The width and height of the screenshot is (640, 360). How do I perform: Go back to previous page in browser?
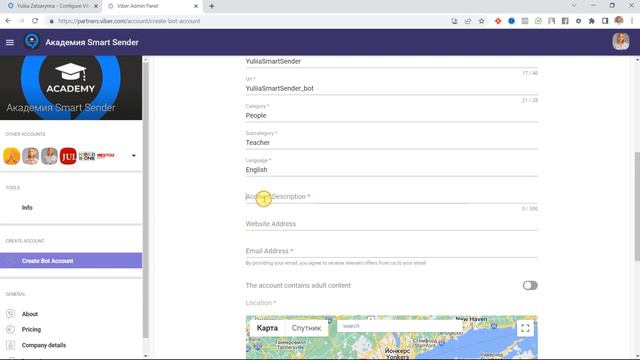point(8,21)
